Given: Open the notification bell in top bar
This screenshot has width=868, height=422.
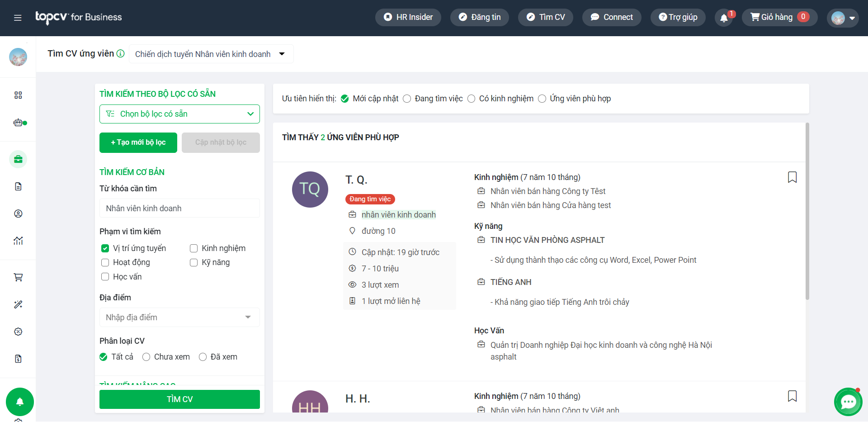Looking at the screenshot, I should pyautogui.click(x=724, y=18).
